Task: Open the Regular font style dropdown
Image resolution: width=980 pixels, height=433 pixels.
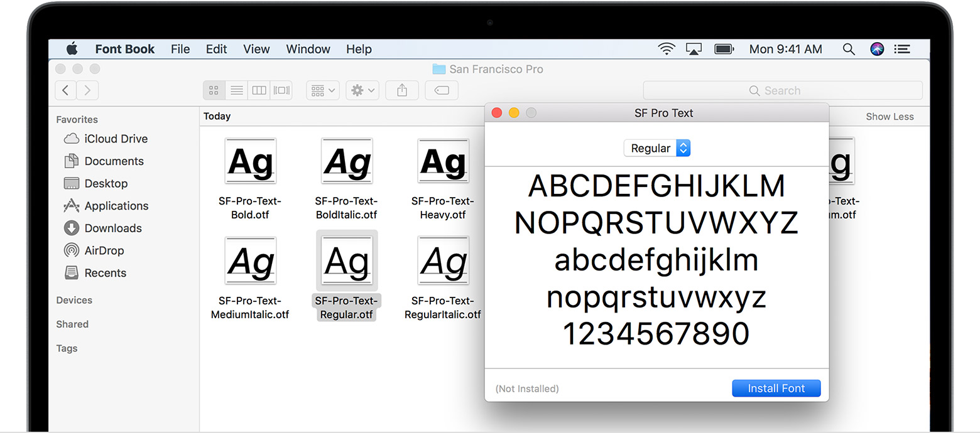Action: click(x=657, y=148)
